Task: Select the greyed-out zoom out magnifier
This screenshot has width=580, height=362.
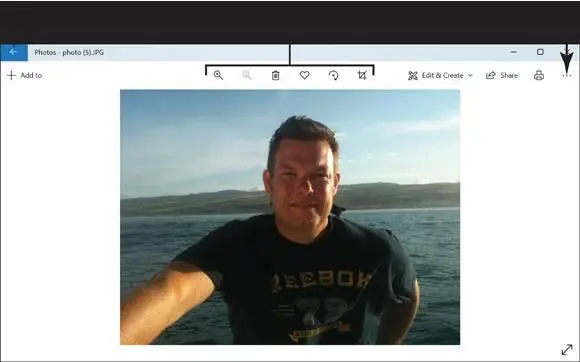Action: click(247, 75)
